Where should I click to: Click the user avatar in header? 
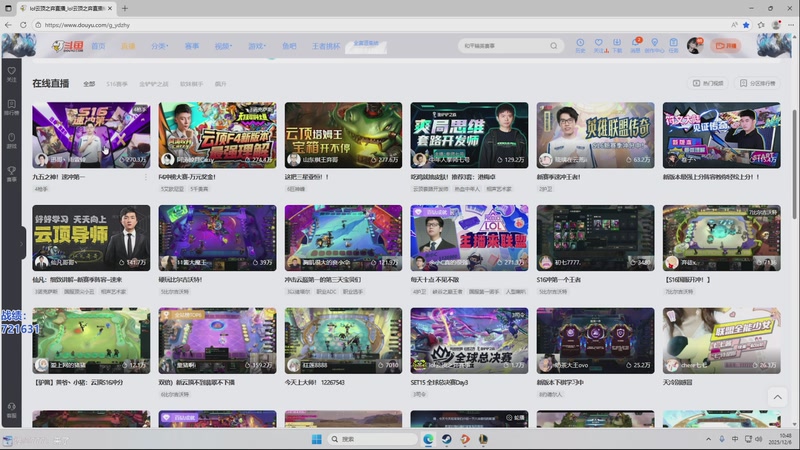694,45
